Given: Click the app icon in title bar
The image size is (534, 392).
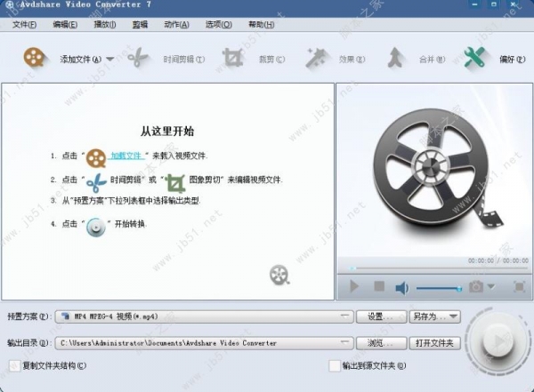Looking at the screenshot, I should click(x=10, y=4).
